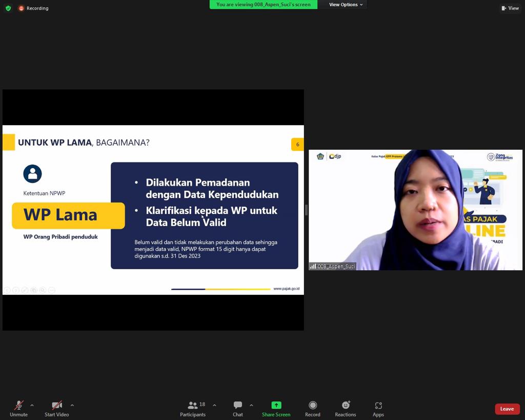Click the green Share Screen icon
This screenshot has height=420, width=525.
pos(276,405)
